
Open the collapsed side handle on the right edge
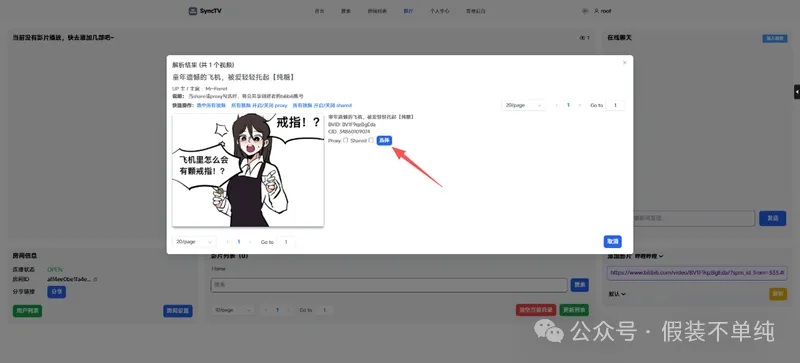tap(797, 92)
